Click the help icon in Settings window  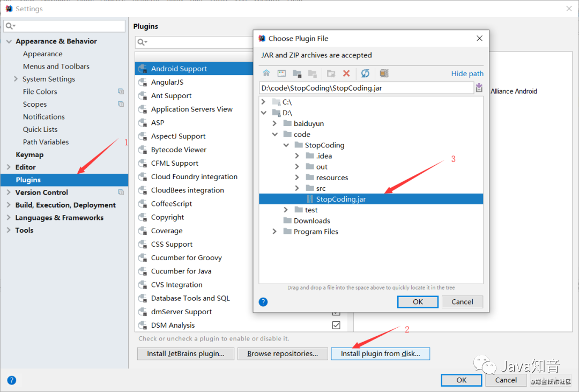[x=11, y=380]
